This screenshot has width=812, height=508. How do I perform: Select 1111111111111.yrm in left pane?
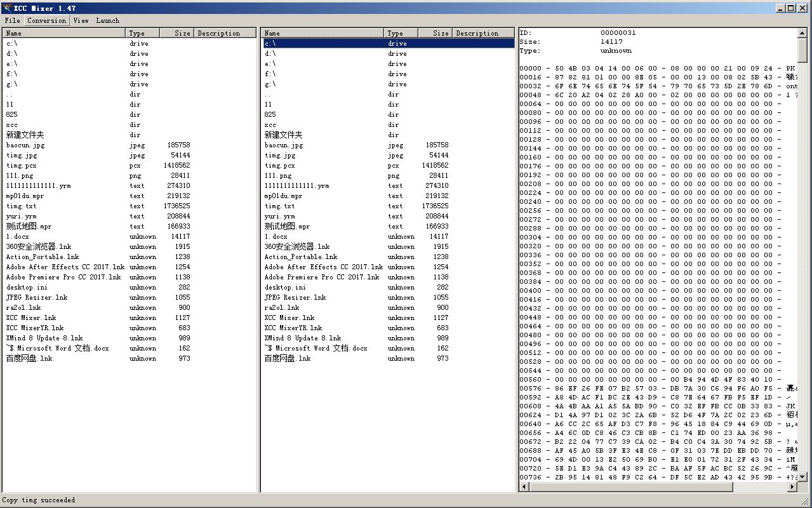coord(39,185)
